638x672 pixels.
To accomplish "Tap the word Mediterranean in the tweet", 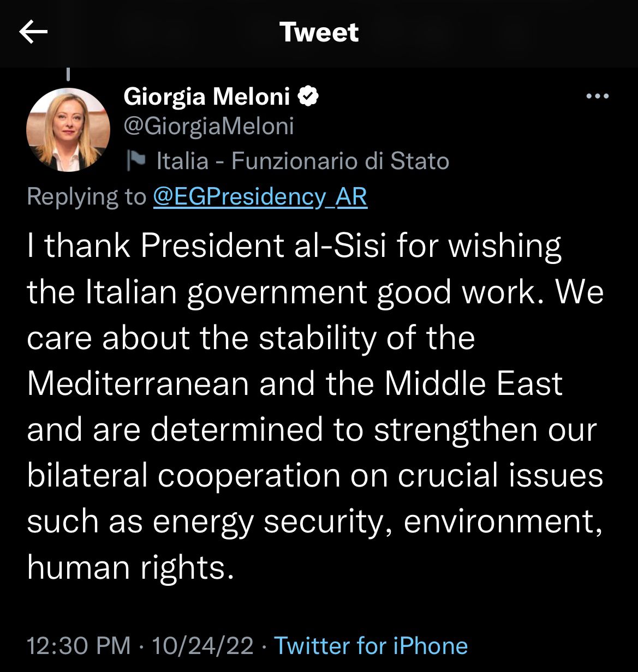I will [x=138, y=383].
